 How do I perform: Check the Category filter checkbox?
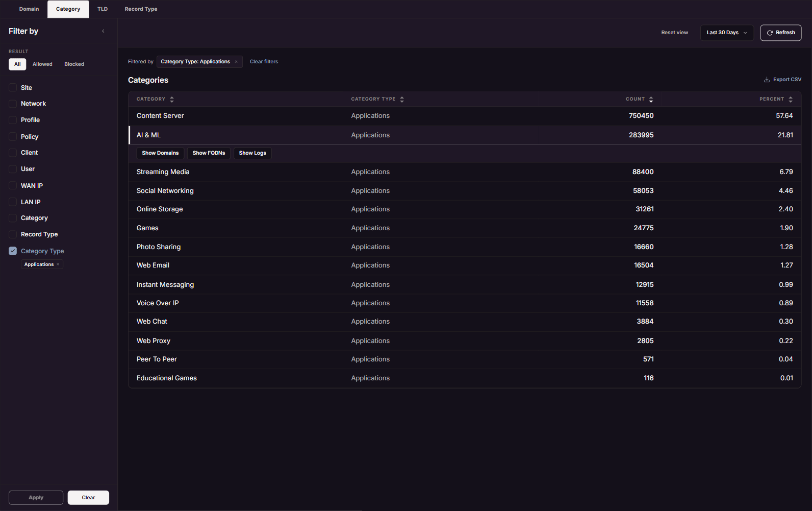pos(13,218)
